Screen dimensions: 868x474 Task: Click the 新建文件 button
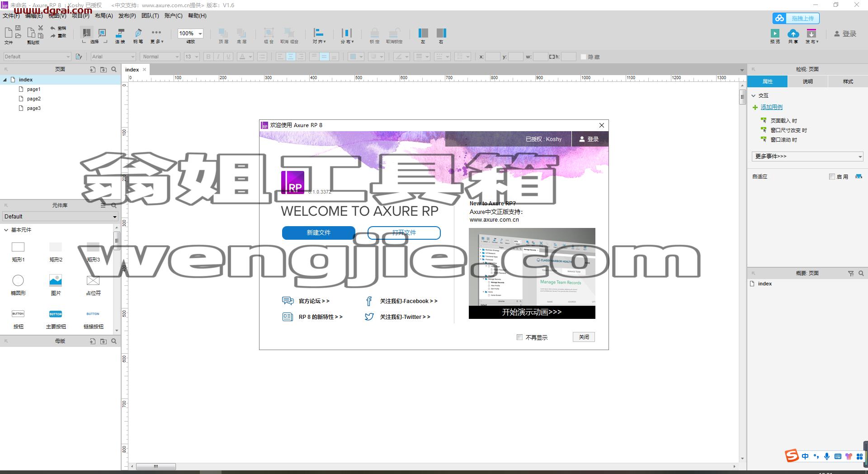319,232
